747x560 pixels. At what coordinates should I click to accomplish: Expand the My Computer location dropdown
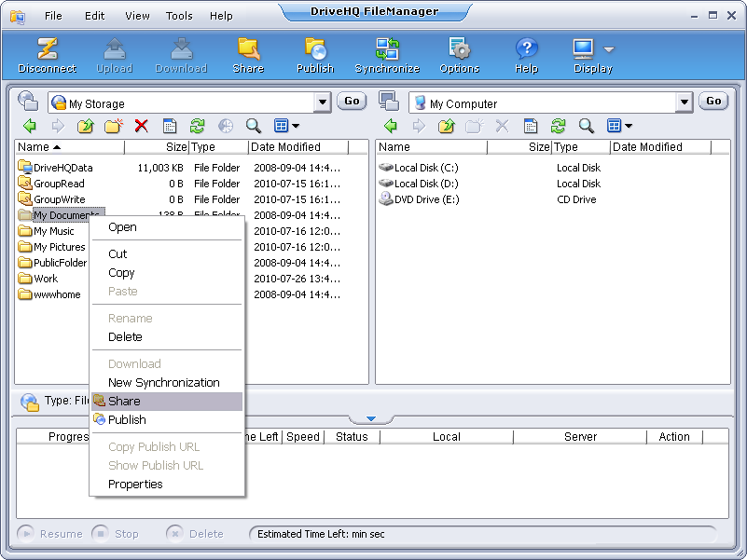[685, 102]
